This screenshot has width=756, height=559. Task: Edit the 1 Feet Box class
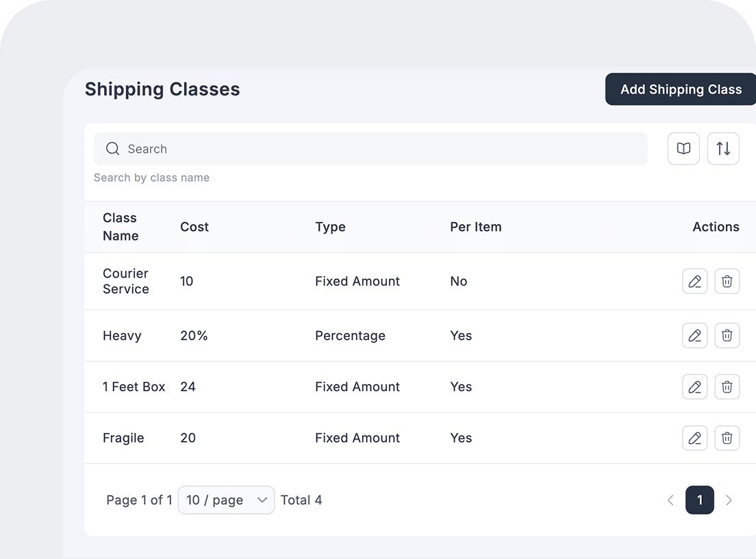[x=694, y=387]
